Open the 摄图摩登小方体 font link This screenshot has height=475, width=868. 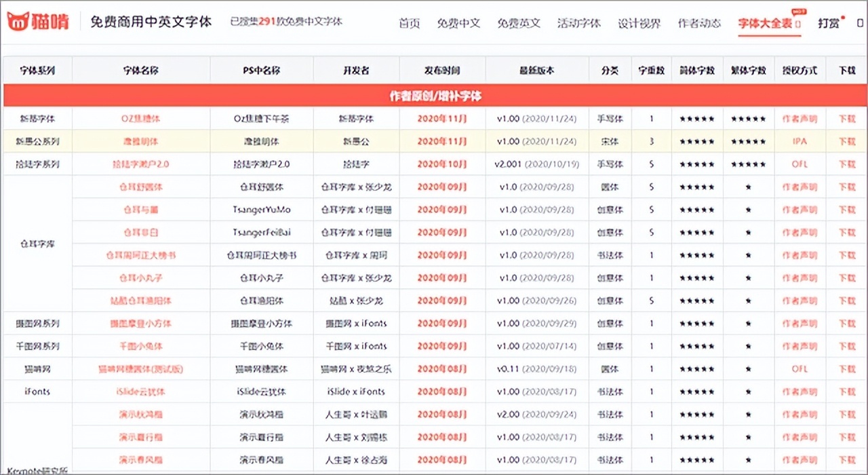click(x=141, y=324)
